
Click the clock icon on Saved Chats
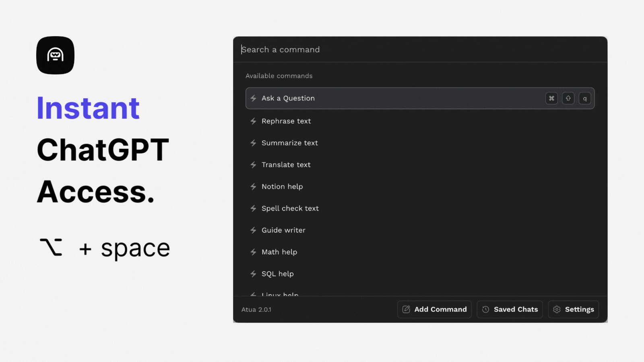click(x=486, y=309)
